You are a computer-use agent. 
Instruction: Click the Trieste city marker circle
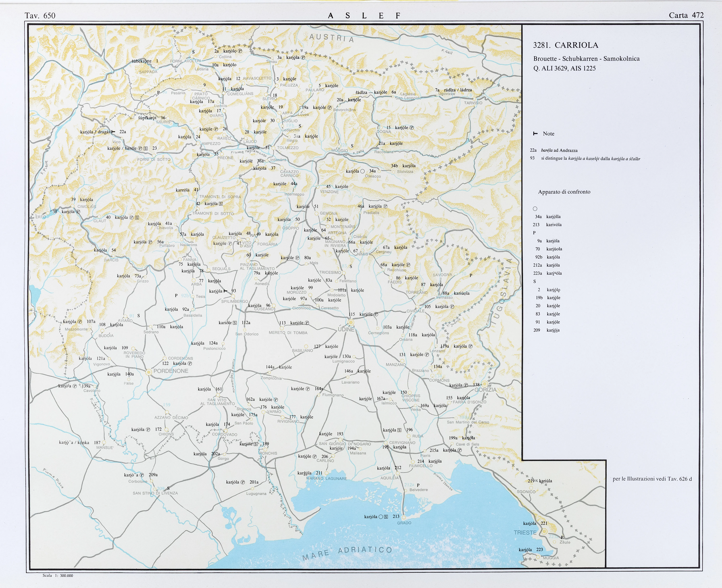[544, 531]
